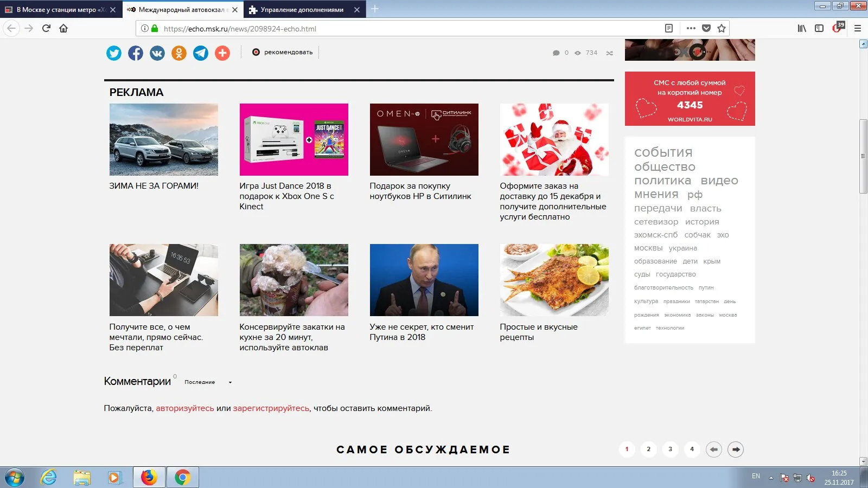Viewport: 868px width, 488px height.
Task: Click the СМС 4345 worldvita.ru banner
Action: (690, 99)
